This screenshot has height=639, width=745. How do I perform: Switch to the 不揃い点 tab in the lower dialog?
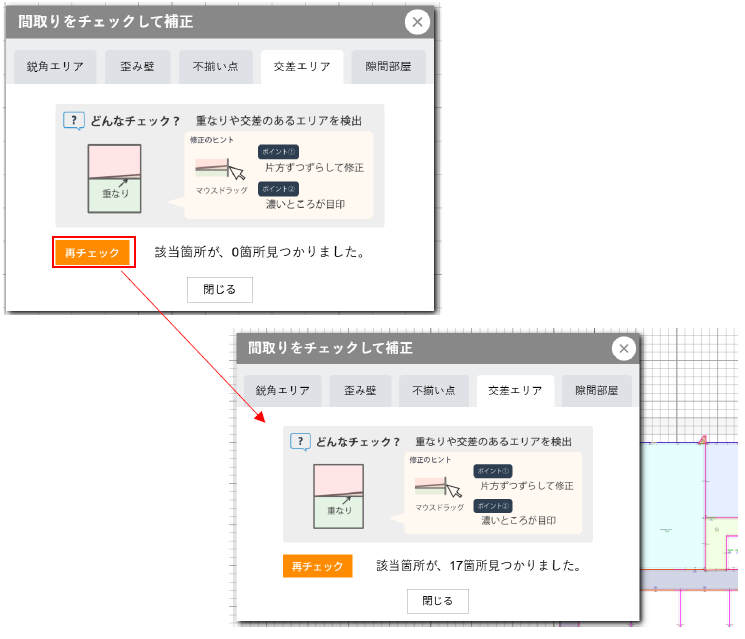click(434, 391)
